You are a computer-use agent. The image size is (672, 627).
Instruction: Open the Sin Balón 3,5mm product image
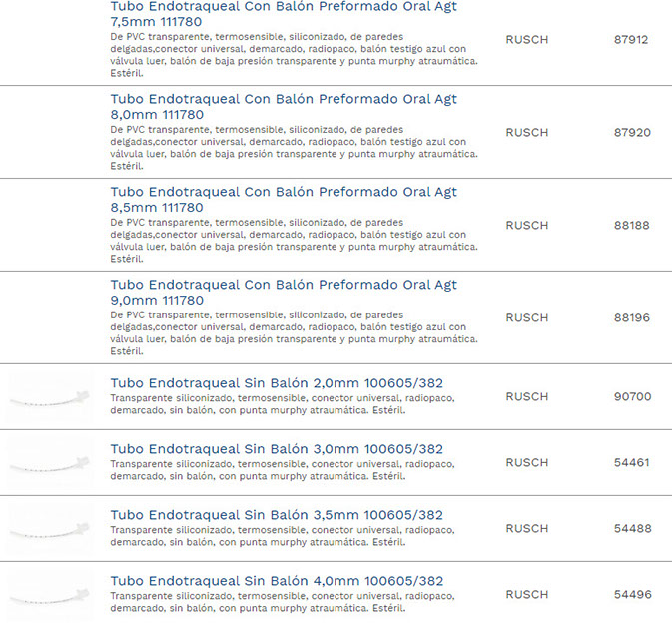click(x=49, y=529)
